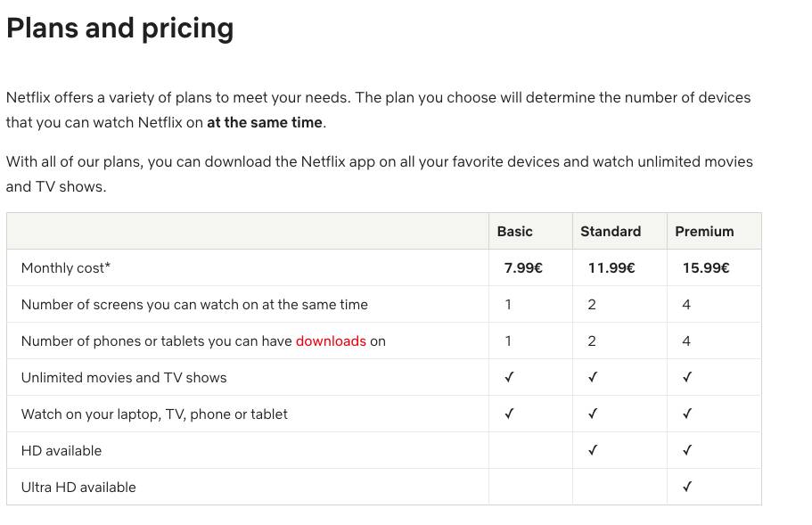The width and height of the screenshot is (812, 525).
Task: Click Premium checkmark for Ultra HD available
Action: [687, 487]
